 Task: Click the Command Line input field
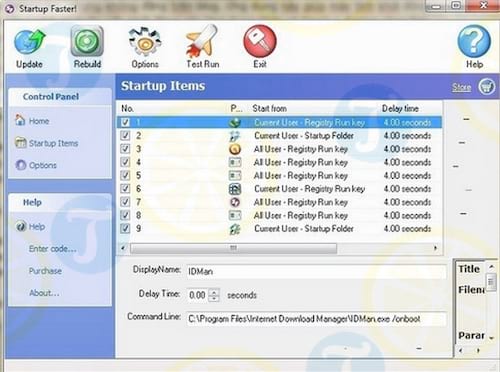316,319
